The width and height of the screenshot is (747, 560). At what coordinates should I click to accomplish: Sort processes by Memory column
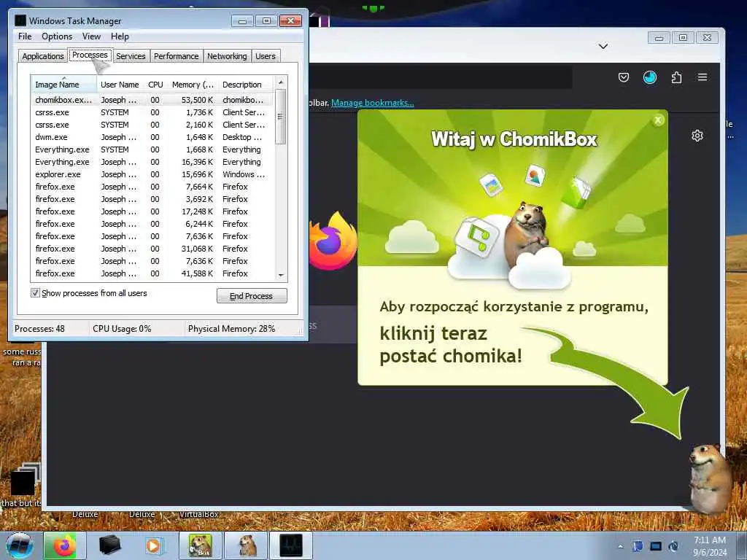point(193,85)
